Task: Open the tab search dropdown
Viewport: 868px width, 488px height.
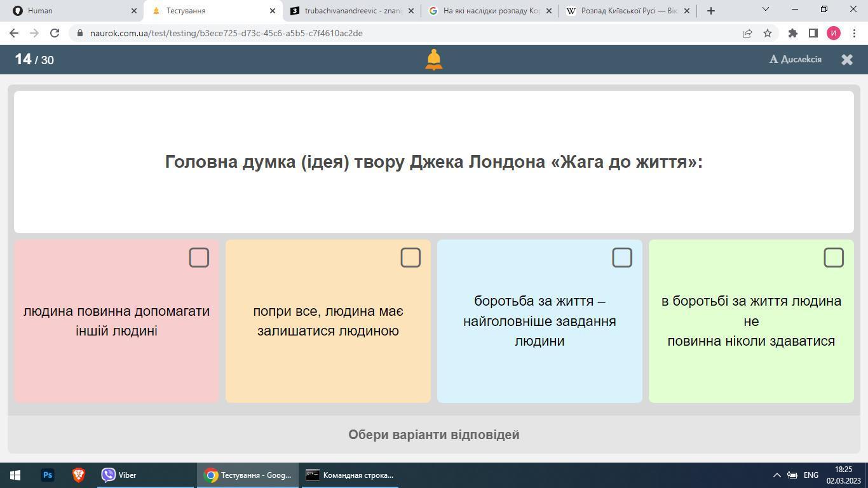Action: coord(765,10)
